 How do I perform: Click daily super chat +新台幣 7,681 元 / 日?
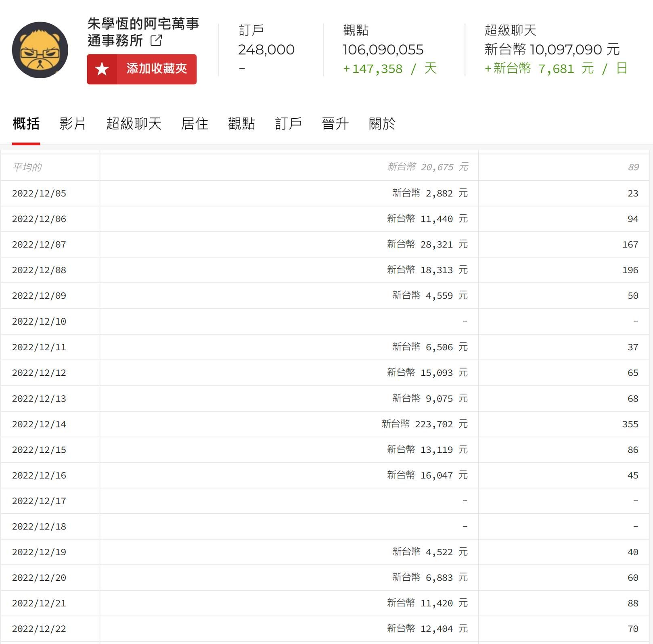tap(556, 69)
